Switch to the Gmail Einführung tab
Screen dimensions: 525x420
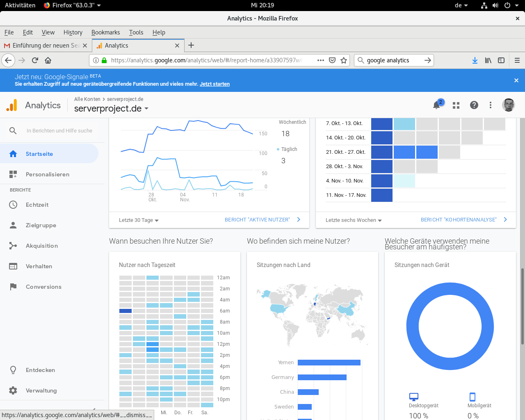(45, 46)
